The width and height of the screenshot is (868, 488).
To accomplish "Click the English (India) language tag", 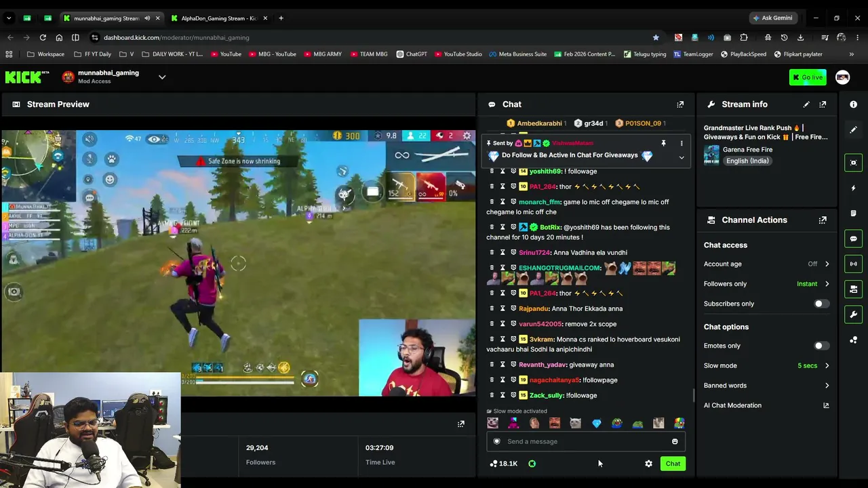I will click(747, 161).
